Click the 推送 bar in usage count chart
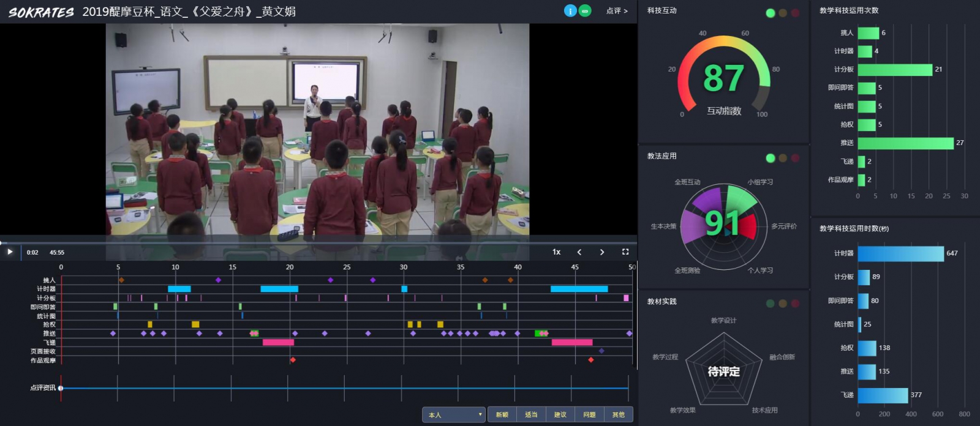This screenshot has height=426, width=980. [x=905, y=143]
